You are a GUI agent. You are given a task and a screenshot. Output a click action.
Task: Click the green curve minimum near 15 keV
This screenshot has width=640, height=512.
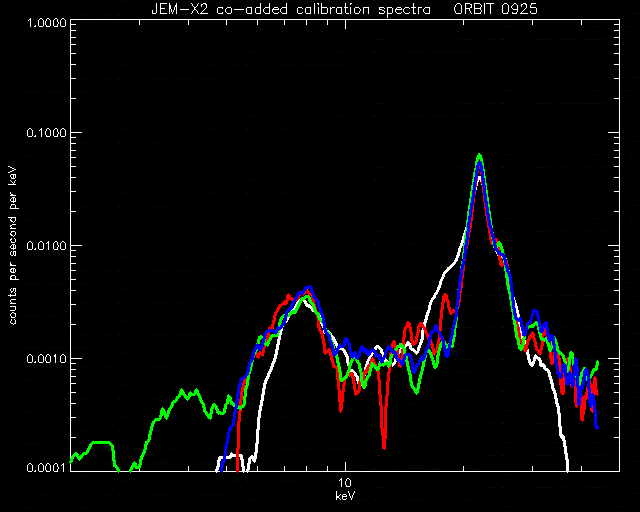(x=416, y=391)
